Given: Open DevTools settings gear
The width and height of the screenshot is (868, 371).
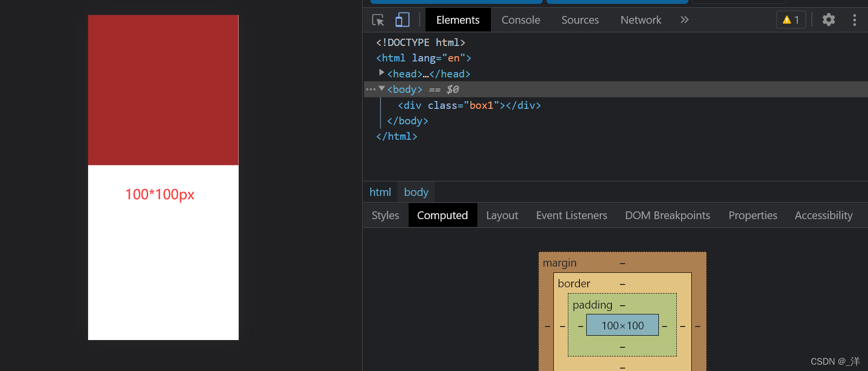Looking at the screenshot, I should (829, 20).
